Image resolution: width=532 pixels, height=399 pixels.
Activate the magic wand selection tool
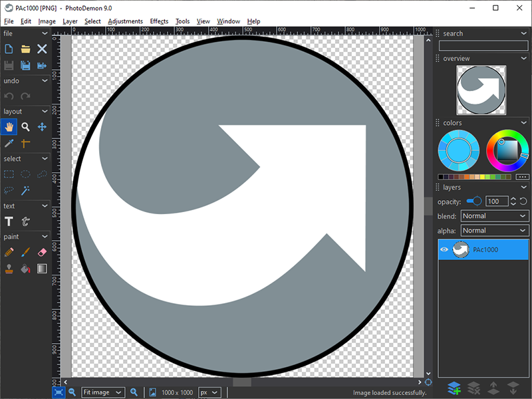25,190
